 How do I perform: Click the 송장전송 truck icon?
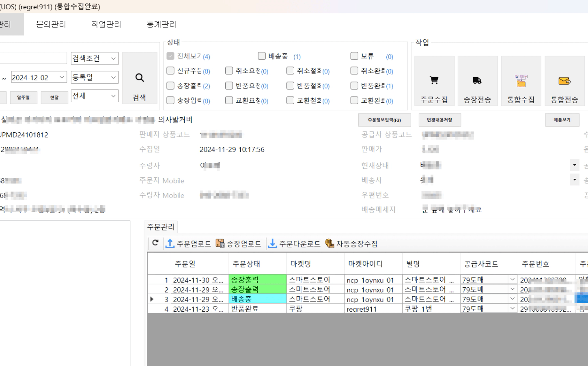click(x=477, y=81)
